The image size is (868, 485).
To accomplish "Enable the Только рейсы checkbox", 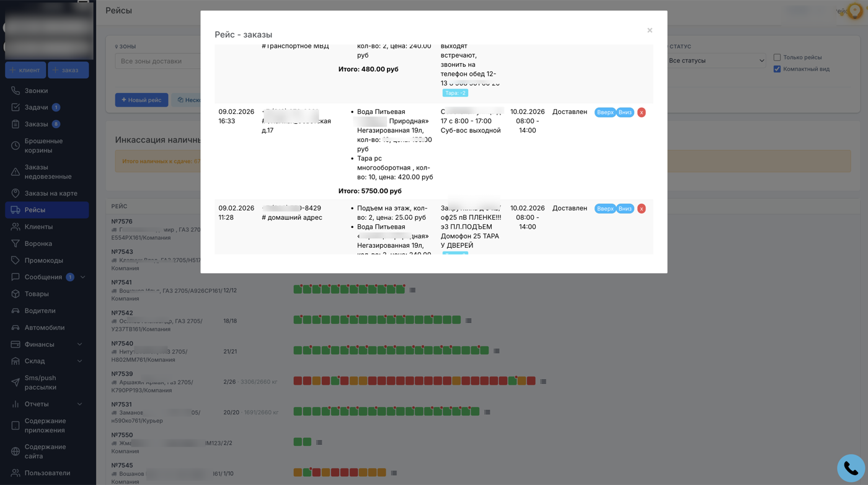I will (777, 57).
